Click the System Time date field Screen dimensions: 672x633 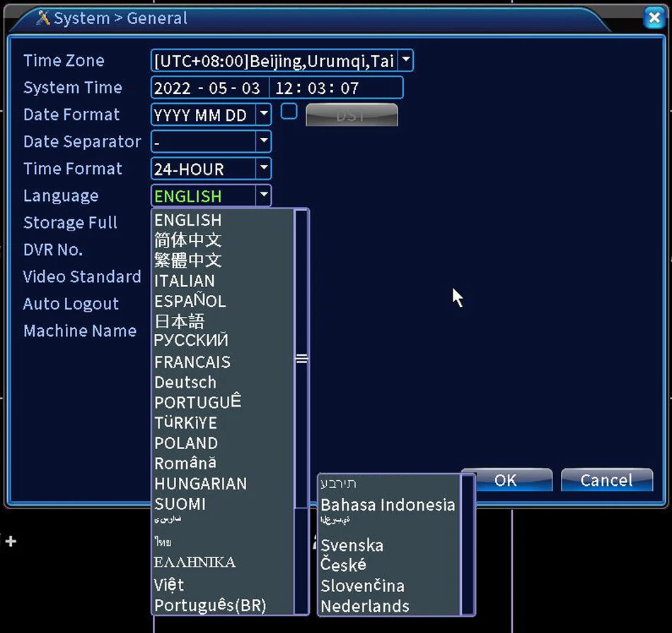pyautogui.click(x=207, y=88)
